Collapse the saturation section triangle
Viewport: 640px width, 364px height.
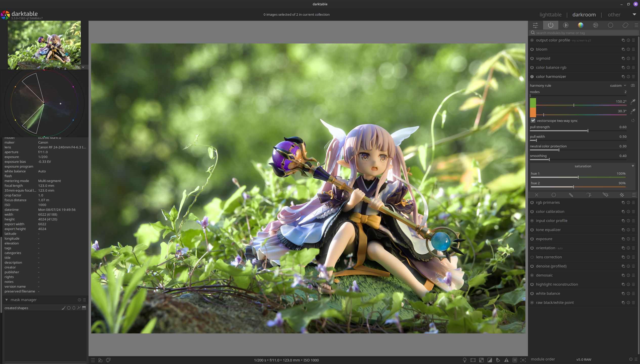point(633,166)
